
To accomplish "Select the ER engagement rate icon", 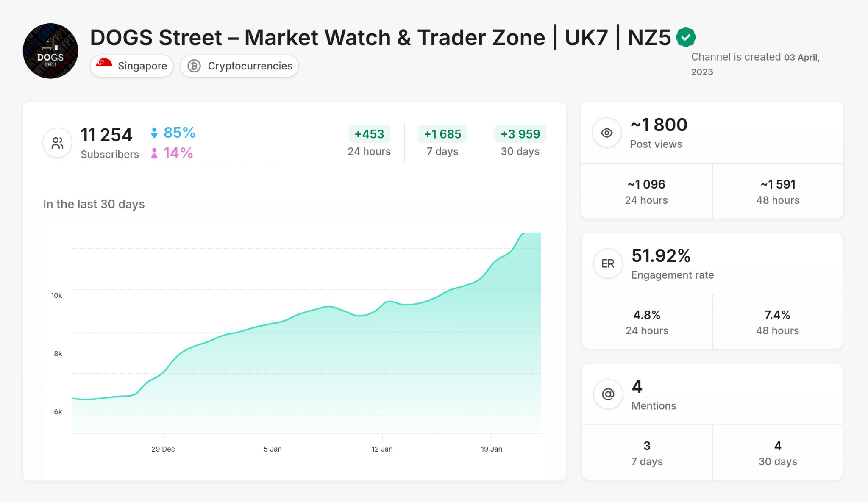I will pos(608,263).
